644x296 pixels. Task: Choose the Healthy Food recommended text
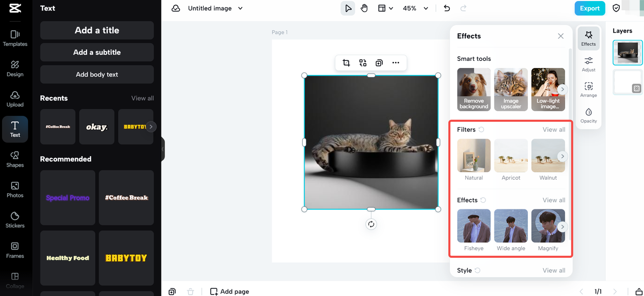click(x=67, y=258)
